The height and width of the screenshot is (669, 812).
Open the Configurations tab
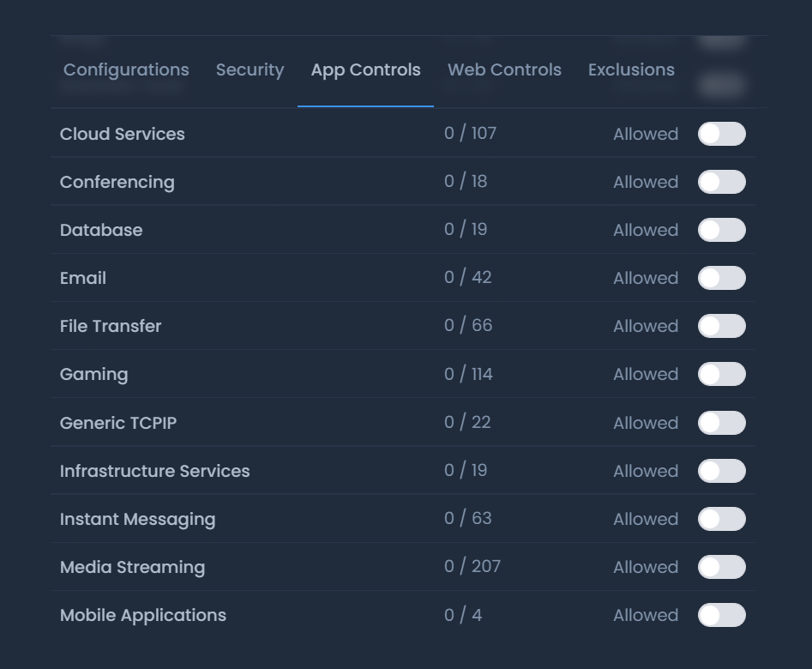(x=126, y=69)
